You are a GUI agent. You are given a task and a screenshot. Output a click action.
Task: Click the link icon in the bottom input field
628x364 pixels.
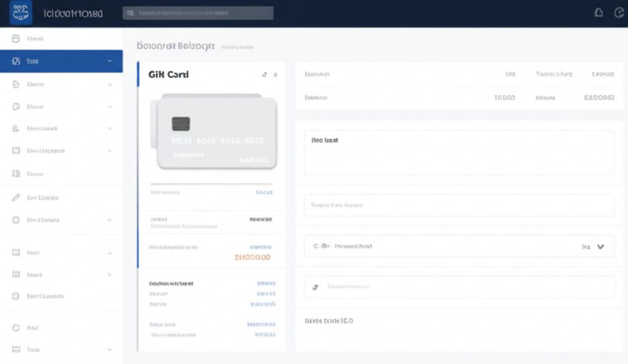(315, 287)
